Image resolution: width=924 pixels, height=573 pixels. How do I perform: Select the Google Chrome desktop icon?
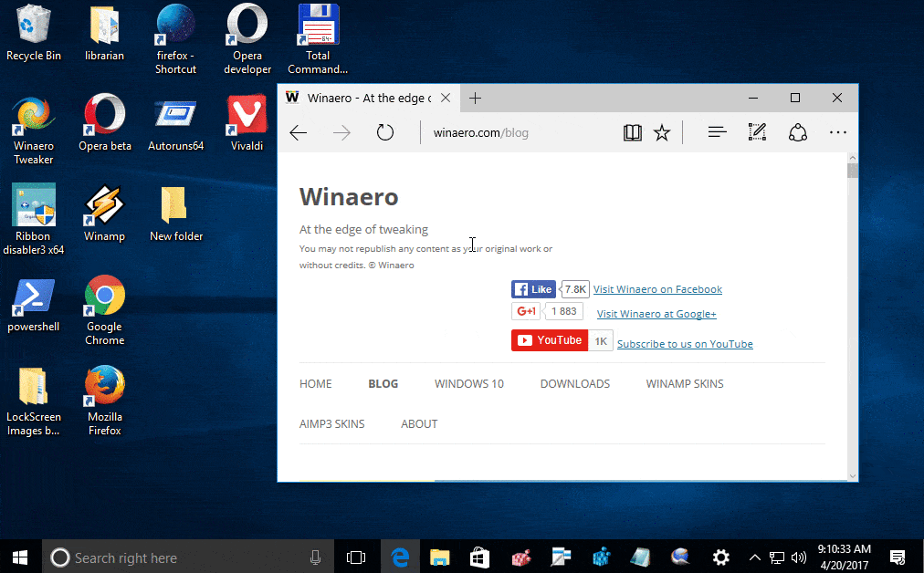(104, 309)
